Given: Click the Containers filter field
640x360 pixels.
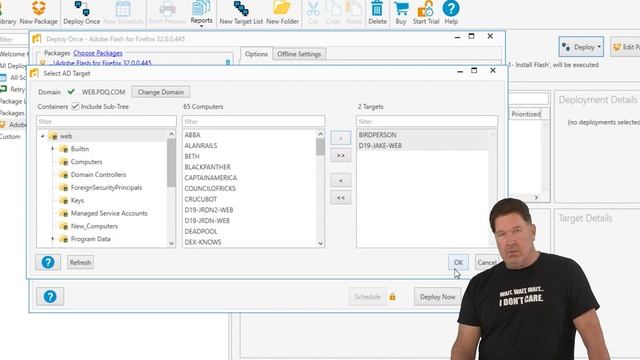Looking at the screenshot, I should coord(106,121).
